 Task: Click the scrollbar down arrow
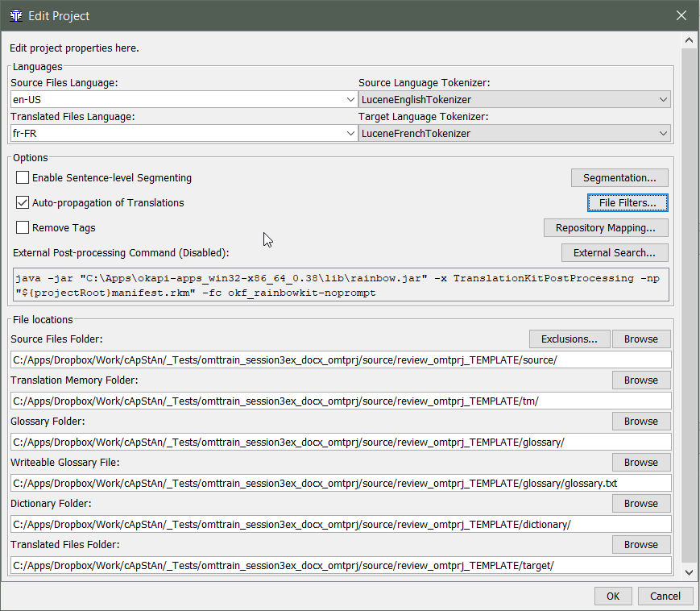click(x=689, y=572)
